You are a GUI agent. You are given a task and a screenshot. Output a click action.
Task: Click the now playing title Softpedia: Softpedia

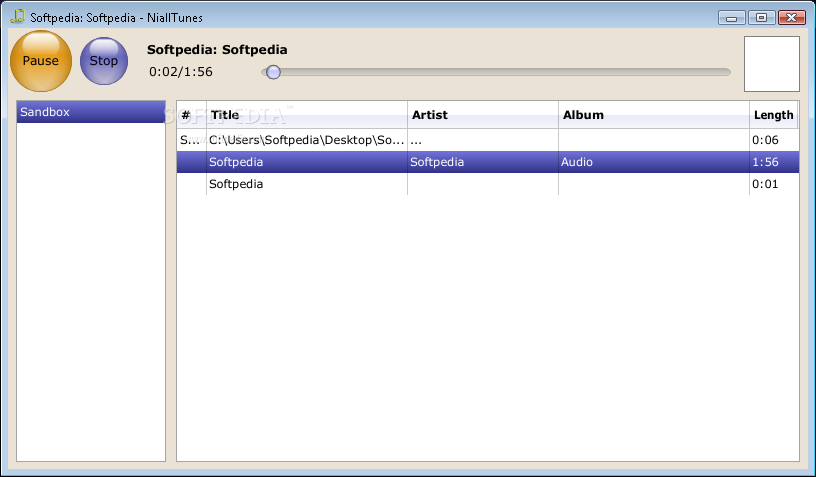(x=217, y=50)
